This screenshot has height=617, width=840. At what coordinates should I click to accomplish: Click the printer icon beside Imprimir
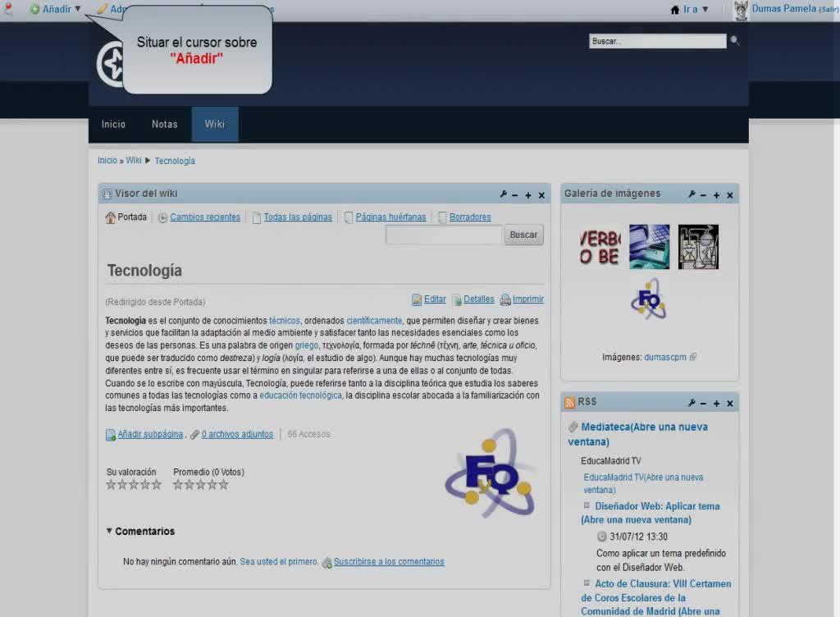[x=505, y=300]
